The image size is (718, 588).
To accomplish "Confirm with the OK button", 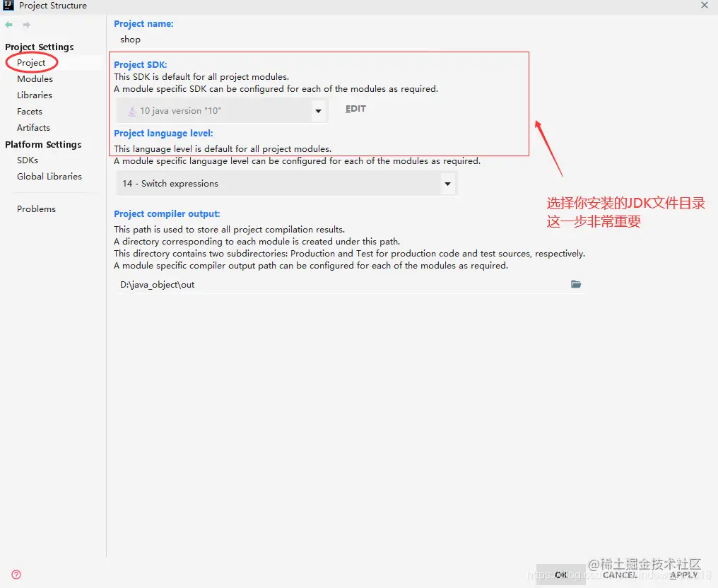I will [561, 575].
